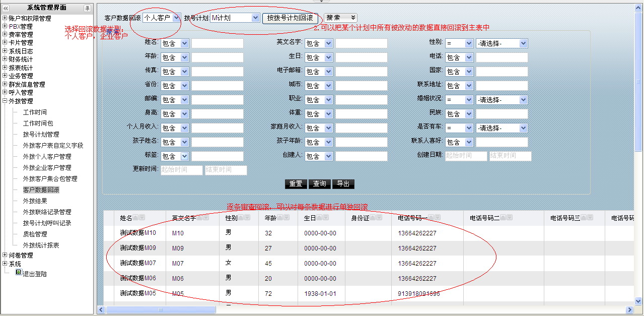Viewport: 644px width, 316px height.
Task: Sort 生日 column descending with down arrow
Action: tap(326, 218)
